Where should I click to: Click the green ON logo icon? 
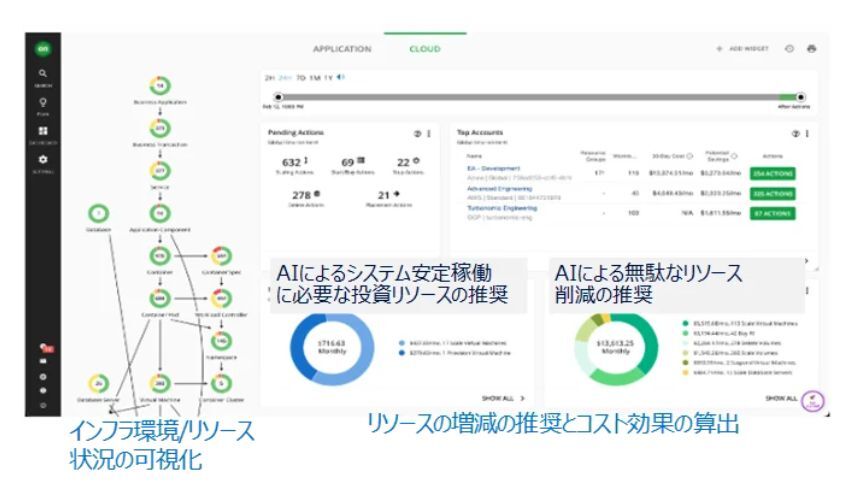pos(43,49)
